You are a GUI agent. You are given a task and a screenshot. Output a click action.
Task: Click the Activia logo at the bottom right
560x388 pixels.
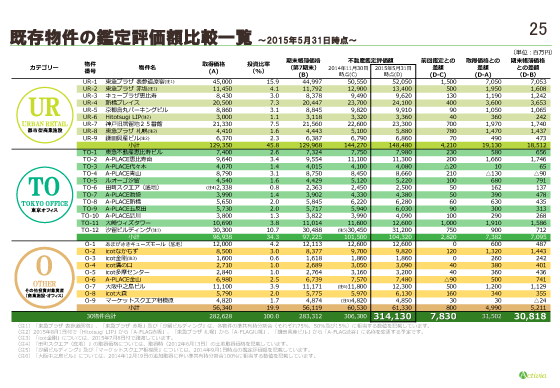point(532,375)
